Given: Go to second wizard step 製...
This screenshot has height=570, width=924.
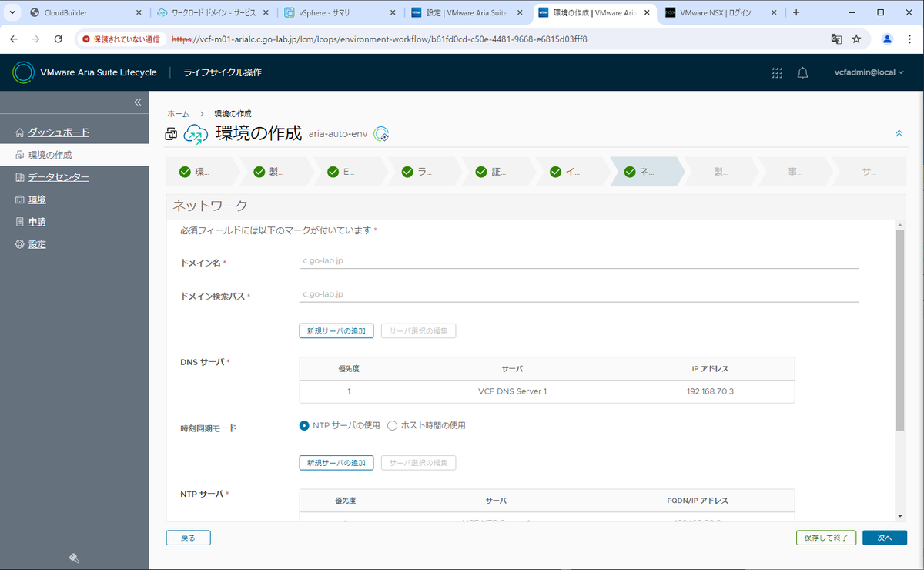Looking at the screenshot, I should (276, 172).
